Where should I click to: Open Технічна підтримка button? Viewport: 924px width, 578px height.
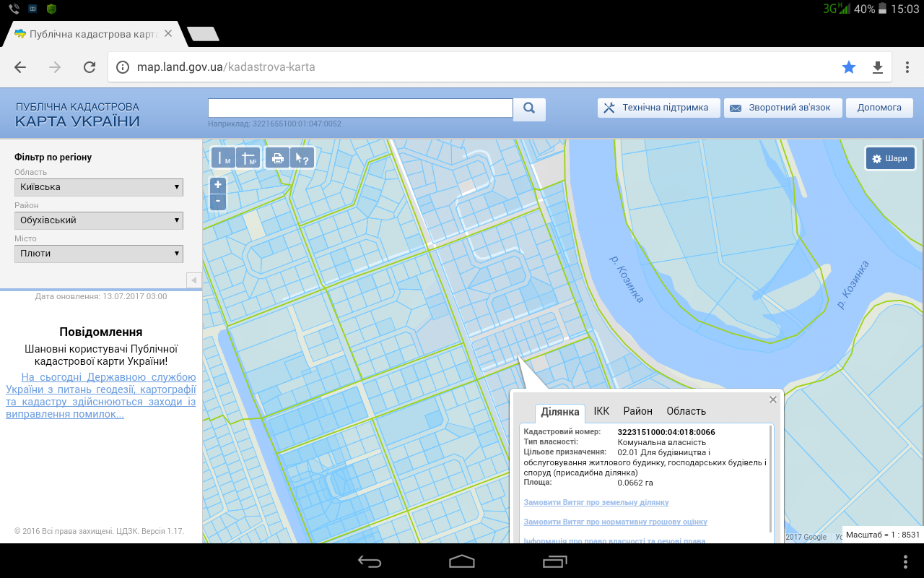click(658, 108)
